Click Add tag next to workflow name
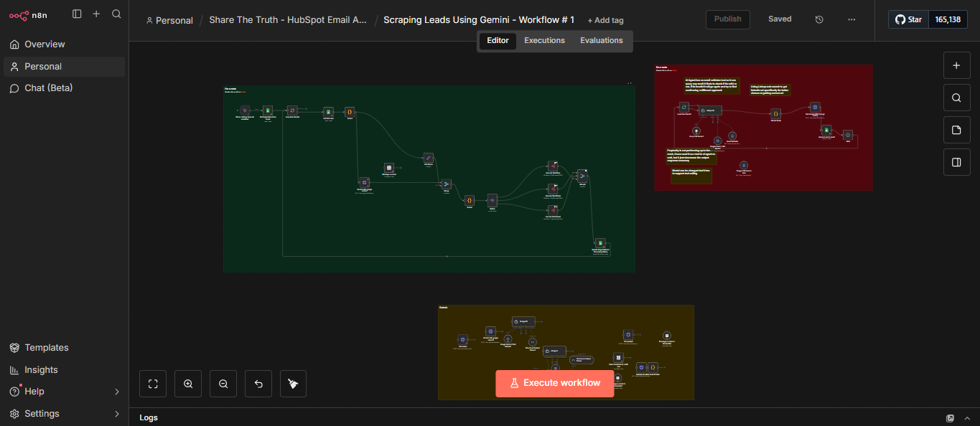This screenshot has height=426, width=980. [605, 20]
